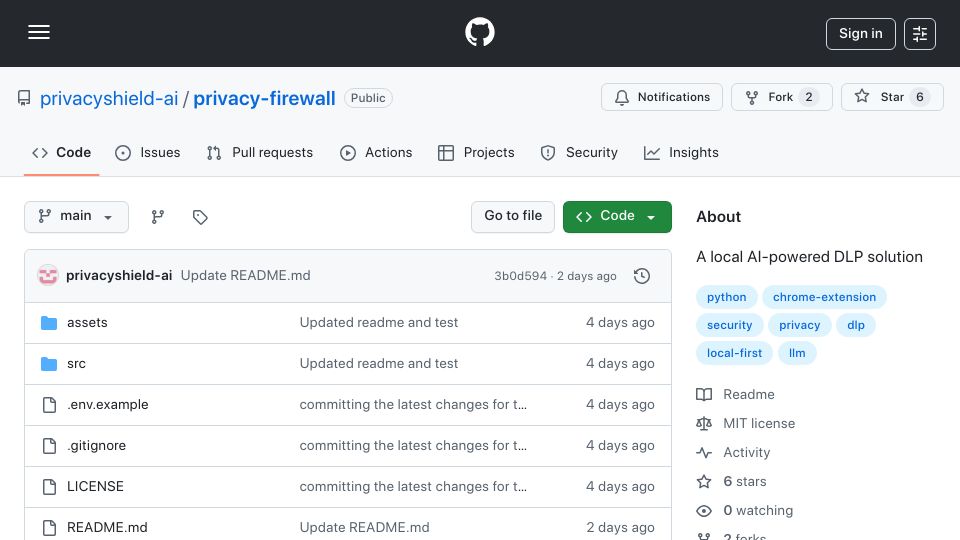The height and width of the screenshot is (540, 960).
Task: Open the MIT license link
Action: (x=746, y=424)
